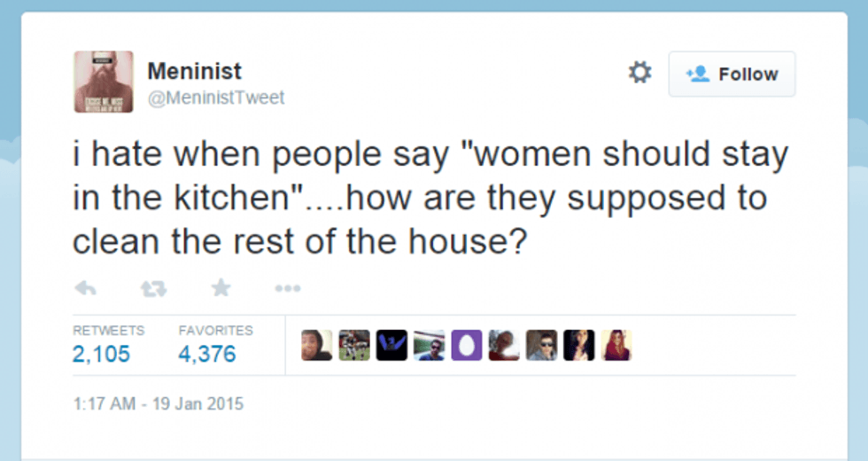Open the Meninist profile picture
Screen dimensions: 868x461
point(104,82)
